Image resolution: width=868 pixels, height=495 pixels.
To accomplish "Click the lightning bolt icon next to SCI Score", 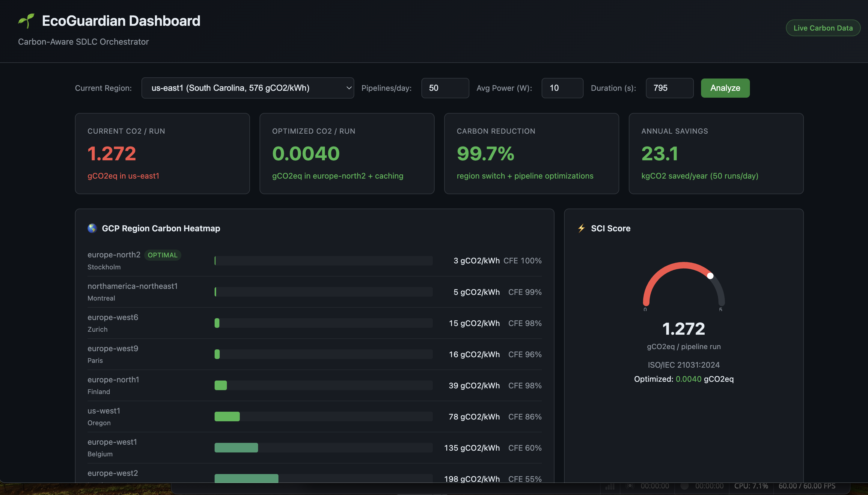I will click(581, 228).
